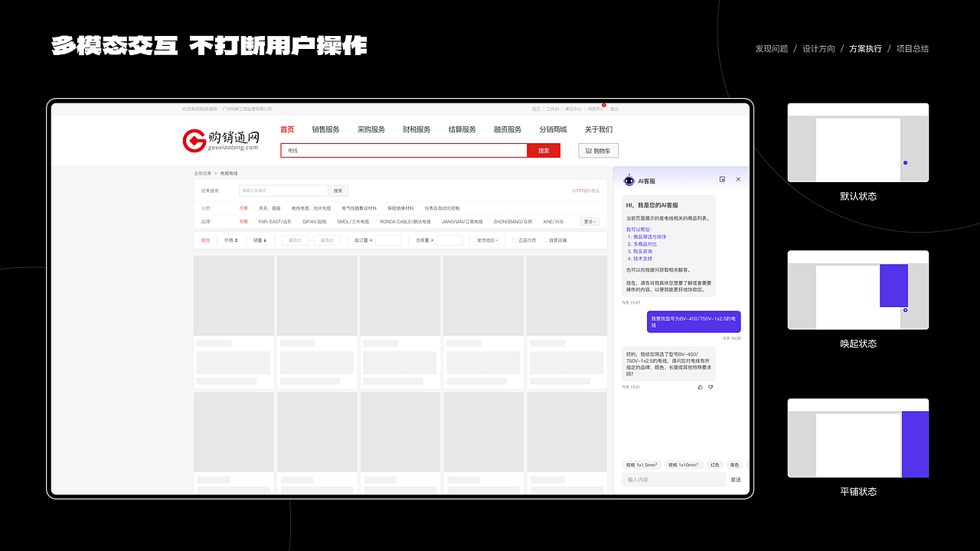Open the 关于我们 menu
The height and width of the screenshot is (551, 980).
tap(599, 129)
